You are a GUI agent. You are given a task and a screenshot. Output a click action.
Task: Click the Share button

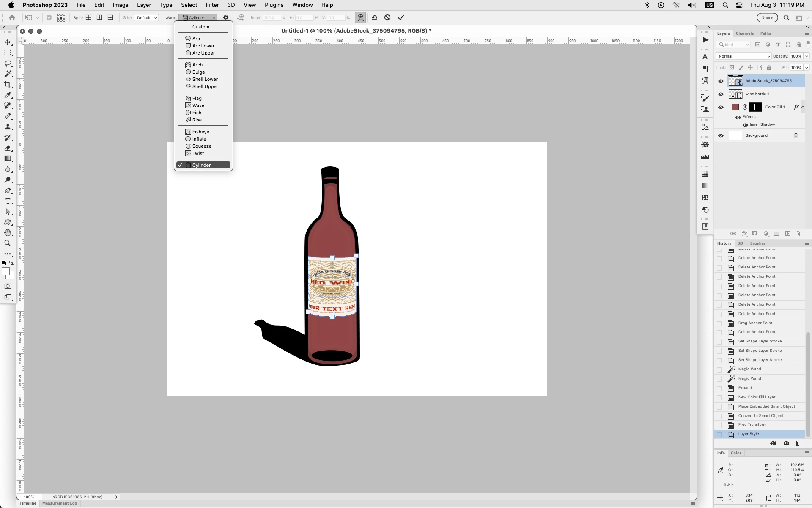click(x=767, y=17)
